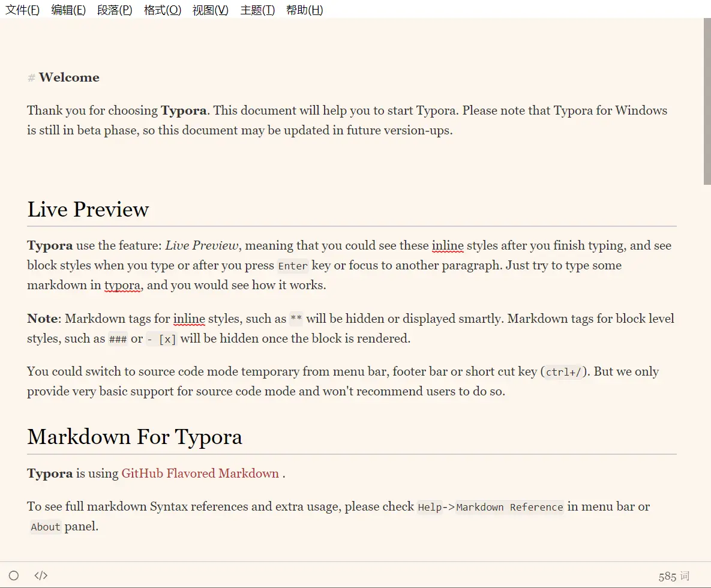Click the hash marker before Welcome

31,78
